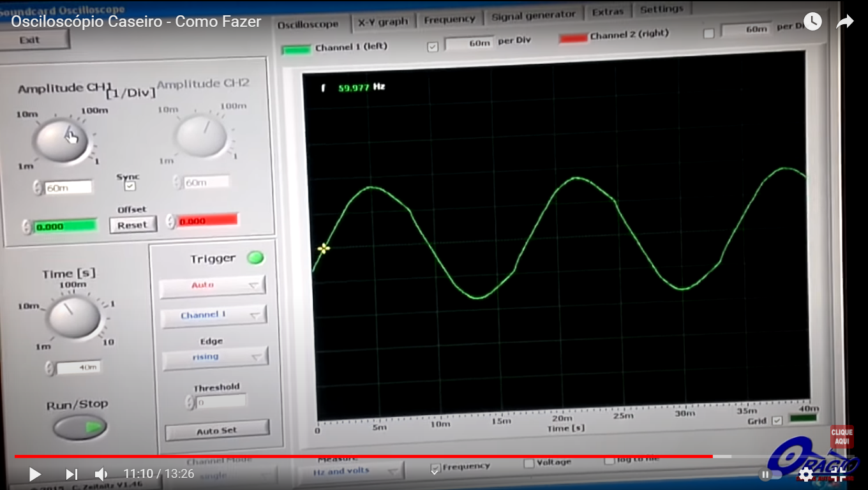Click the yellow trigger cross marker
868x490 pixels.
324,248
